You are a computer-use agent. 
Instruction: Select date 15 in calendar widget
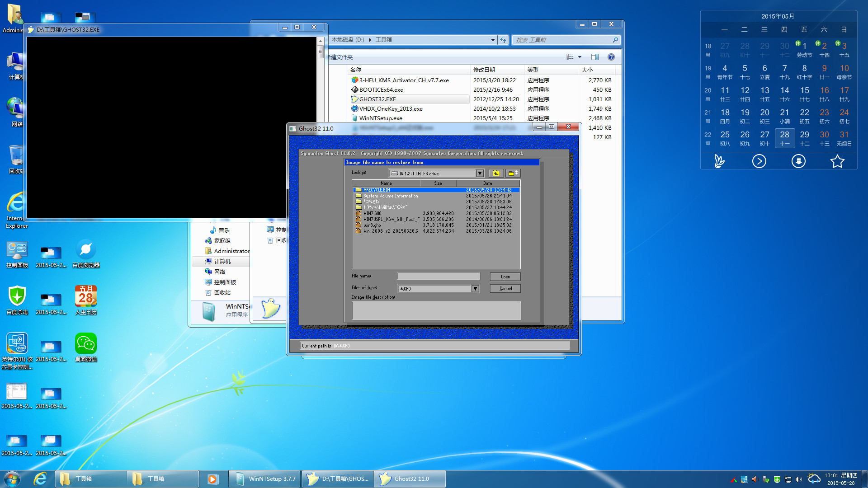click(804, 94)
